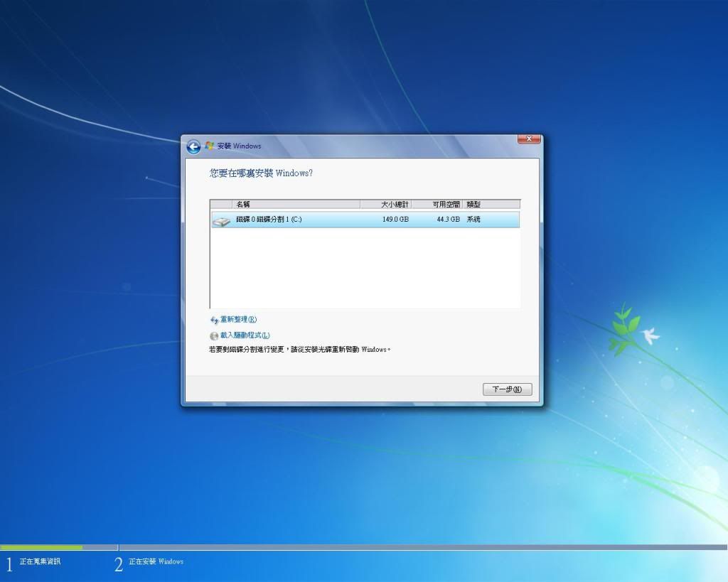Click step 1 正在蒐集資訊 label
The height and width of the screenshot is (582, 728).
[40, 561]
